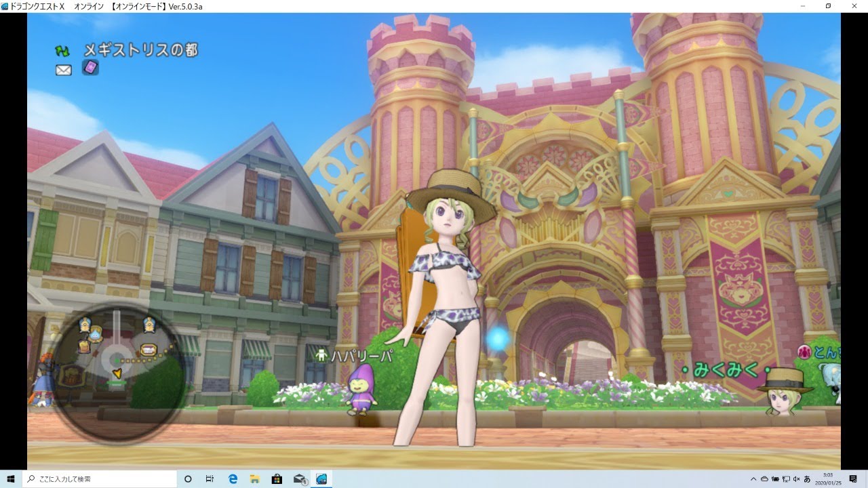Click the Dragon Quest X title bar icon
Image resolution: width=868 pixels, height=488 pixels.
[x=5, y=6]
